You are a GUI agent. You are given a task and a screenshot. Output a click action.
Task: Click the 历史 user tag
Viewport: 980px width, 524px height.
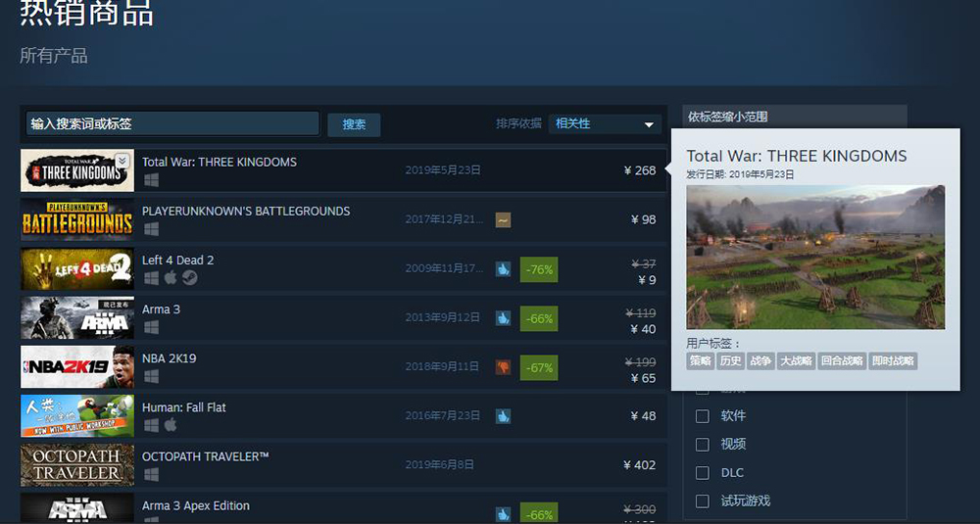731,361
